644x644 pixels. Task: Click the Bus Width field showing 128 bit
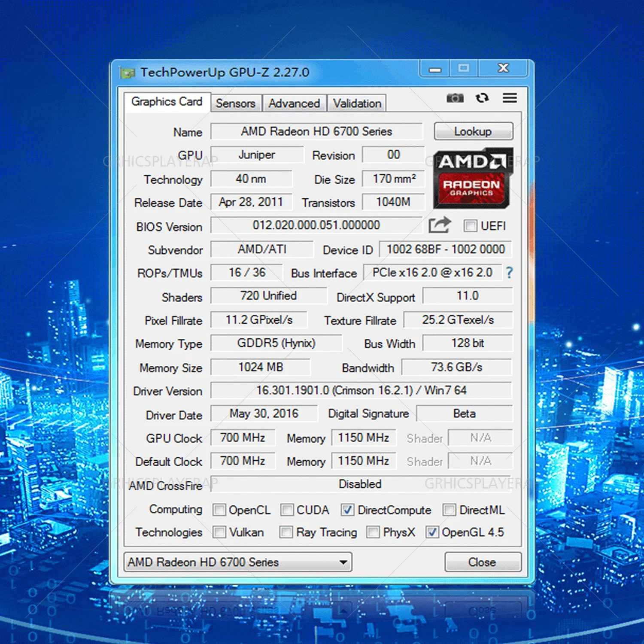(x=468, y=343)
